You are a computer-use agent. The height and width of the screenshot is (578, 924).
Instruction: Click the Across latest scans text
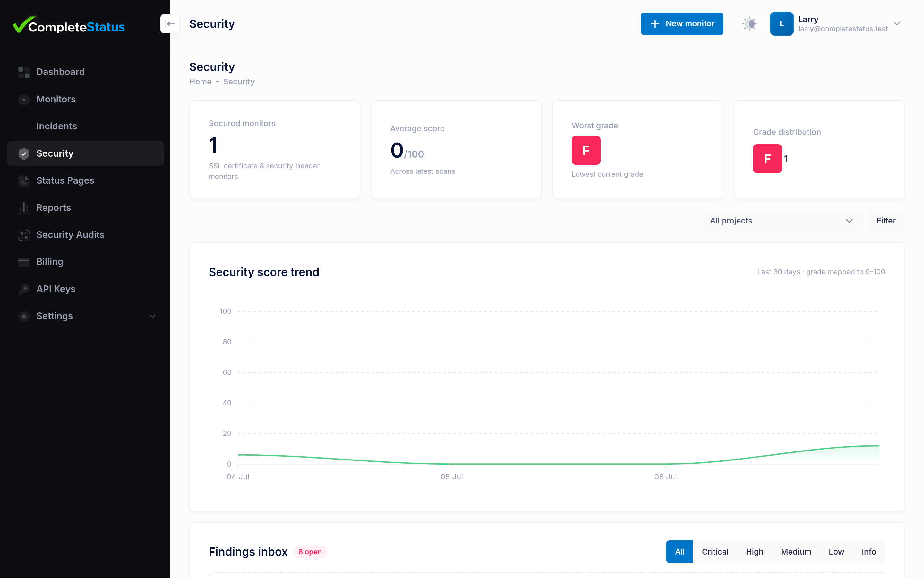tap(423, 171)
